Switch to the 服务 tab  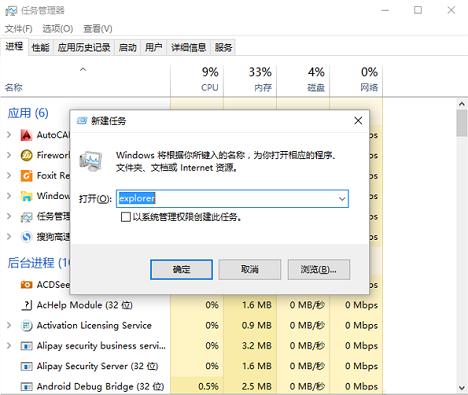pos(223,48)
